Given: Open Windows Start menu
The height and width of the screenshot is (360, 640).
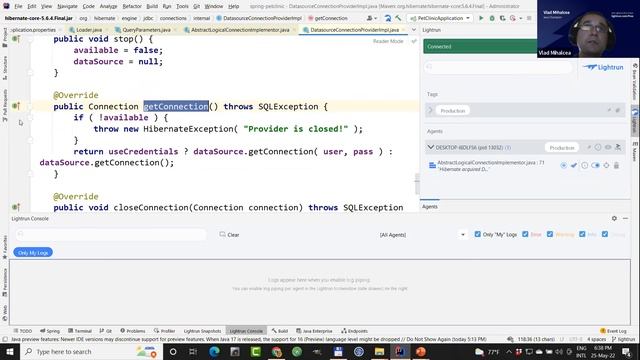Looking at the screenshot, I should (x=10, y=351).
